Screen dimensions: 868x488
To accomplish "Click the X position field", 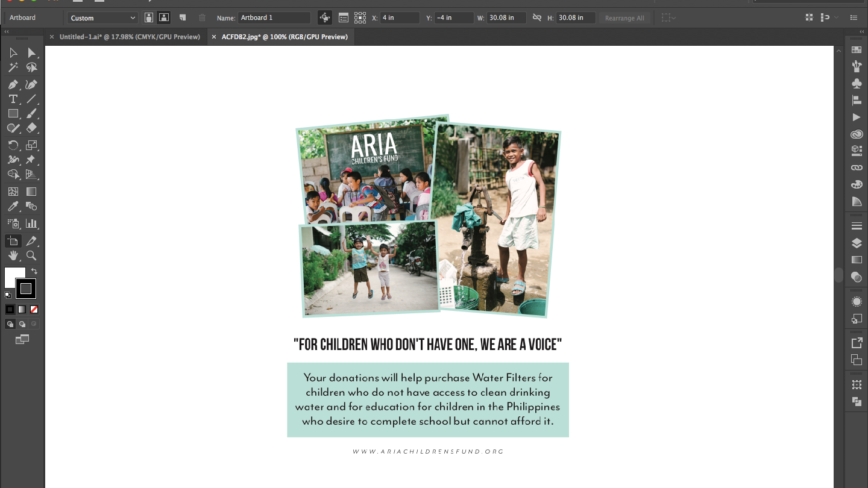I will [x=400, y=18].
